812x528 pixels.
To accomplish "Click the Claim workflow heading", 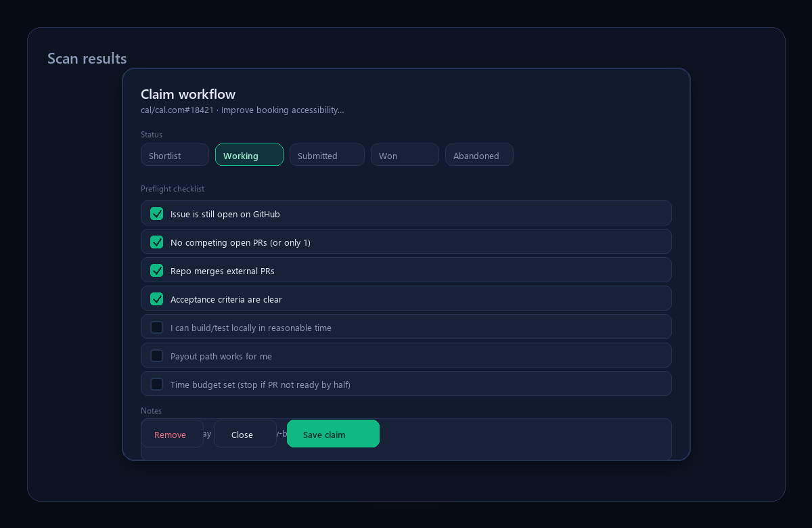I will coord(188,94).
